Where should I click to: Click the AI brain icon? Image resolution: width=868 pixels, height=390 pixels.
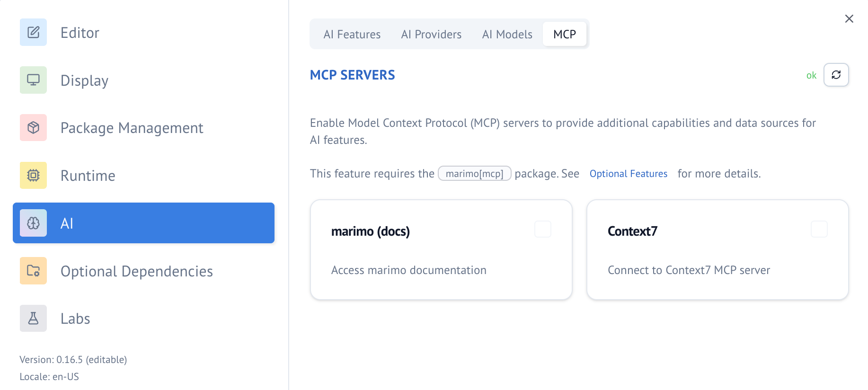[33, 223]
